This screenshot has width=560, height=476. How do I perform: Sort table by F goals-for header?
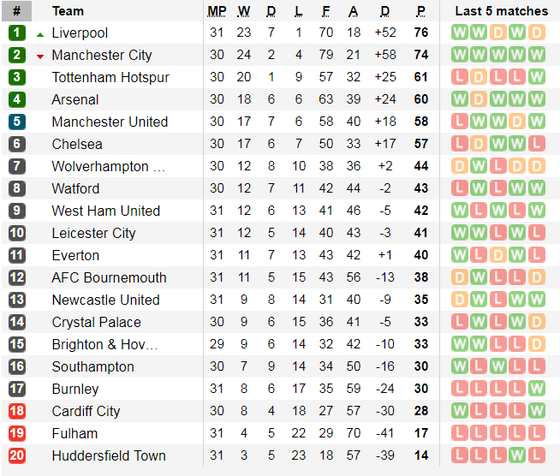pos(326,11)
